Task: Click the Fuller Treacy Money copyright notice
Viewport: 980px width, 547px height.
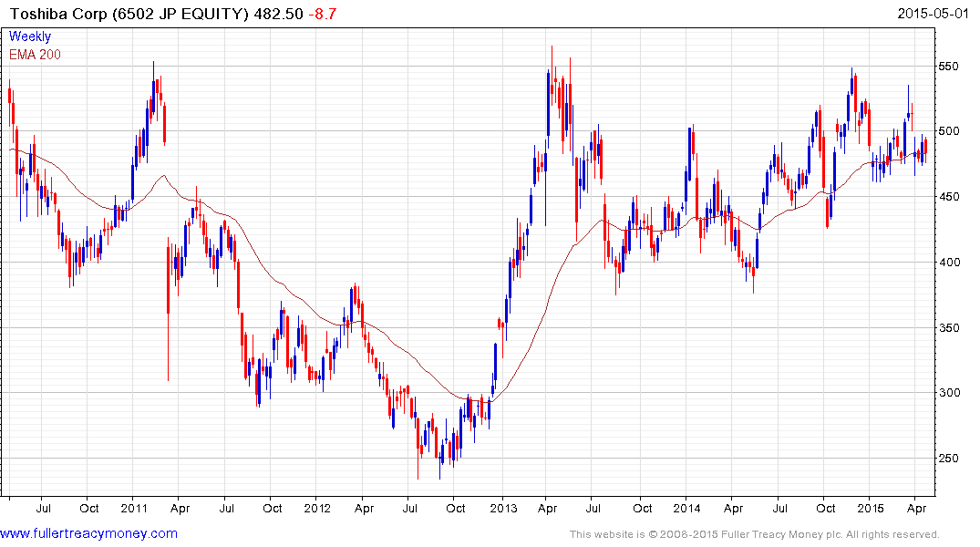Action: pos(754,534)
